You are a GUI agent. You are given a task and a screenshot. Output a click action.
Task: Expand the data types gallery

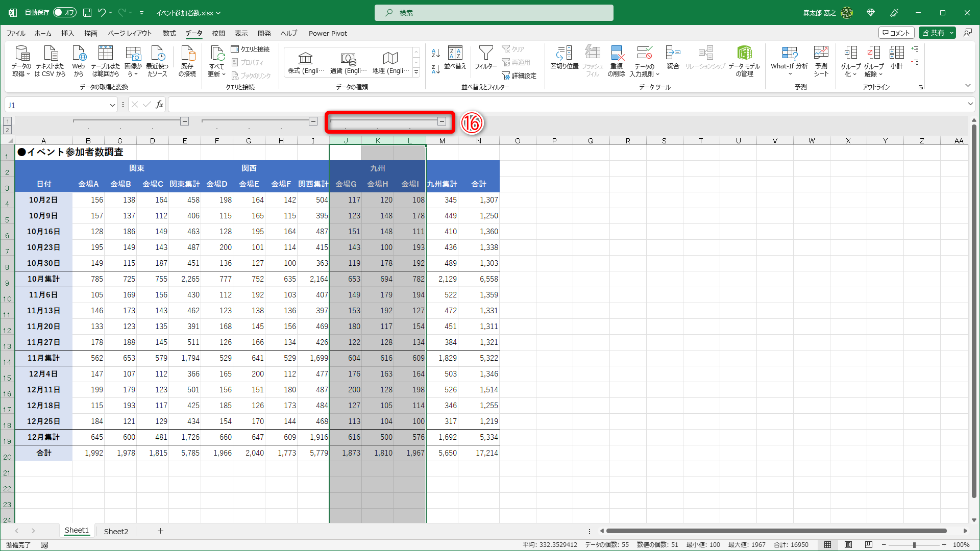pos(416,72)
